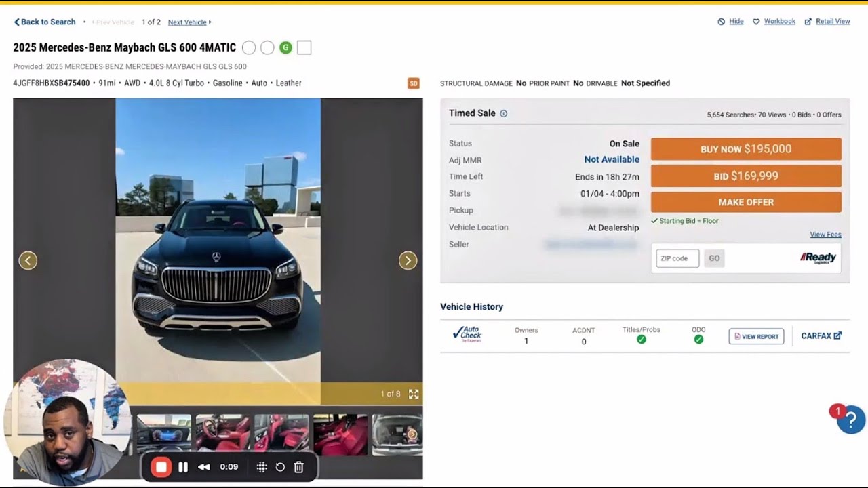Select the open trunk thumbnail
This screenshot has width=868, height=488.
coord(397,434)
